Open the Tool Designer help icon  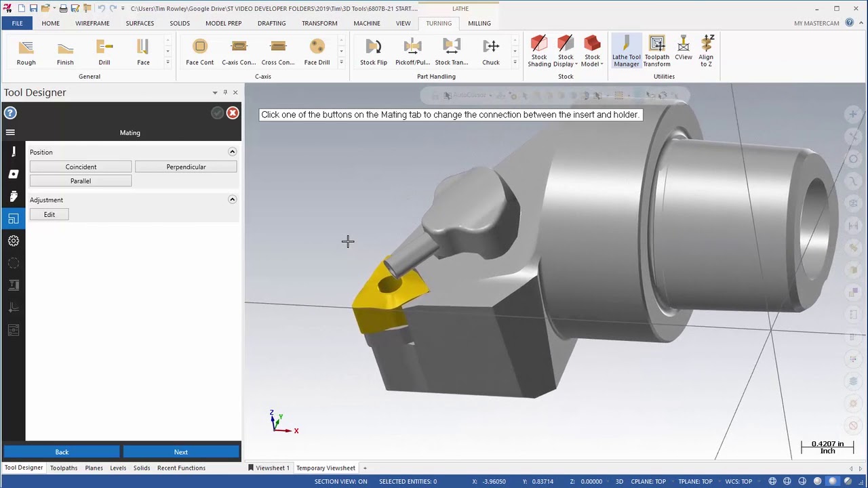[10, 113]
